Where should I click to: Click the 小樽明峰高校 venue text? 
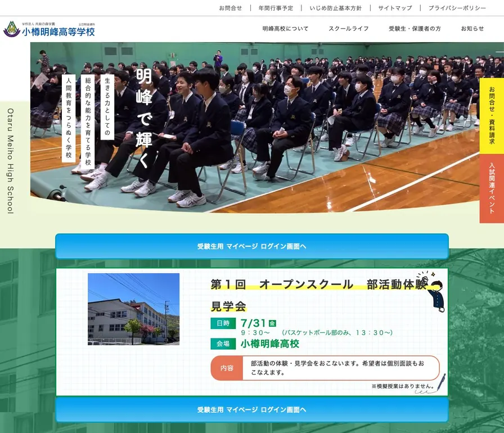click(x=269, y=344)
